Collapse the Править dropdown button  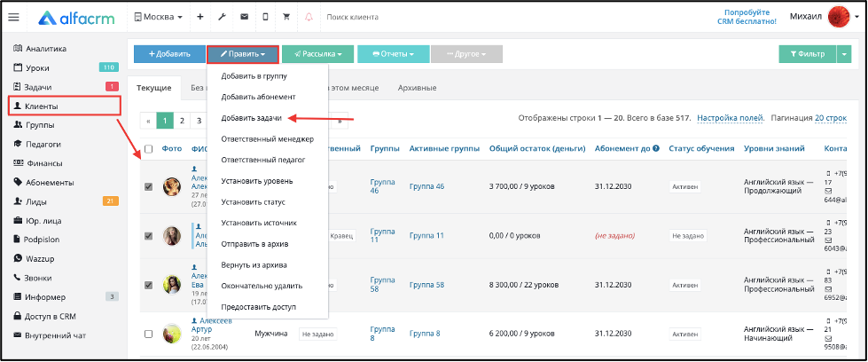pyautogui.click(x=243, y=54)
